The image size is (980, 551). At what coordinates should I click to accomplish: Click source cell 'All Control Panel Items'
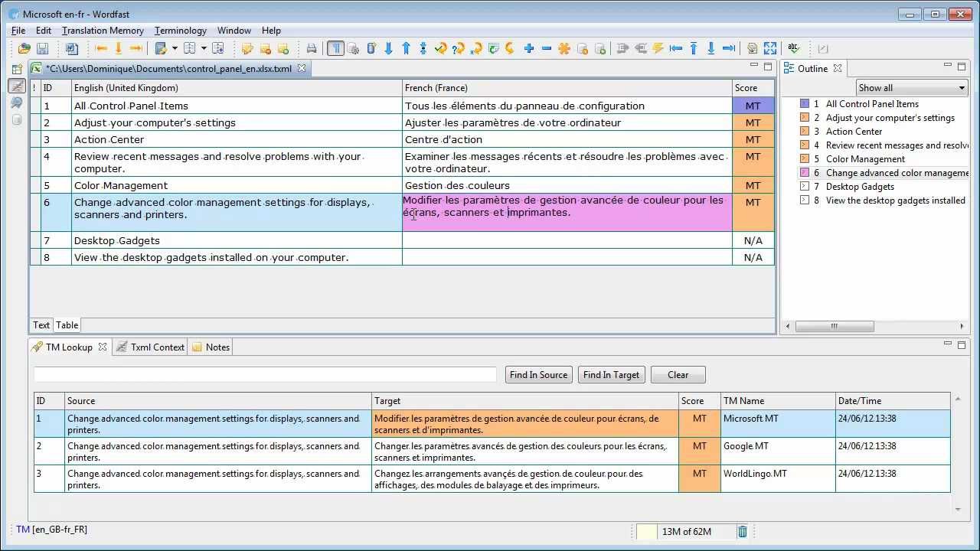tap(237, 106)
